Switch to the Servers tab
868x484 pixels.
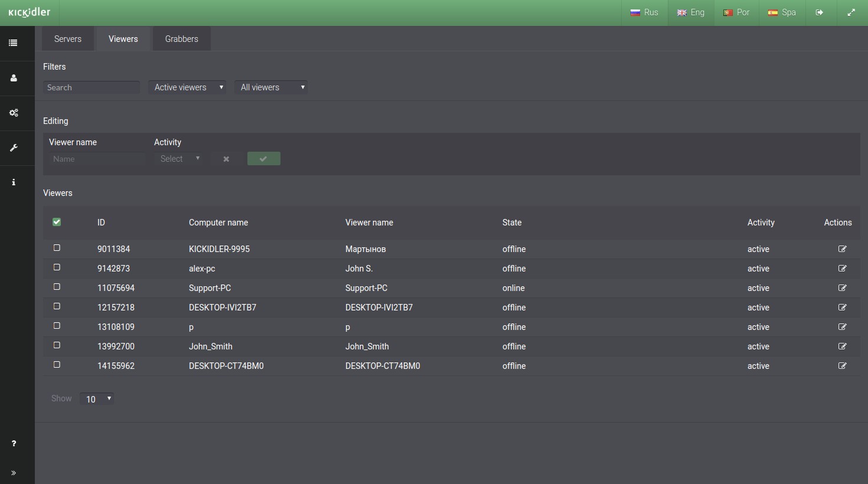point(68,39)
